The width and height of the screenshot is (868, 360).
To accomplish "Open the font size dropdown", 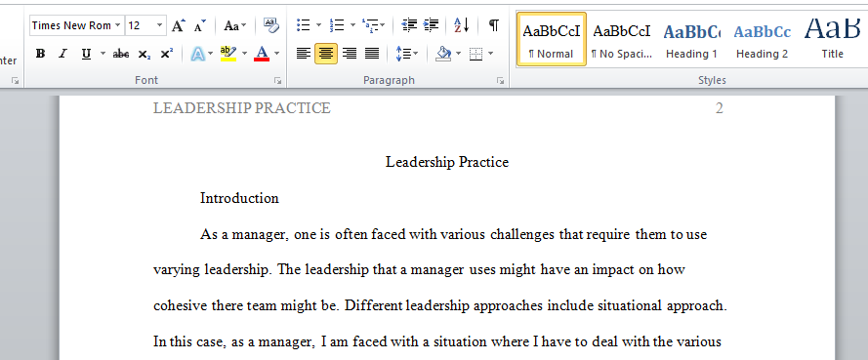I will [x=159, y=25].
